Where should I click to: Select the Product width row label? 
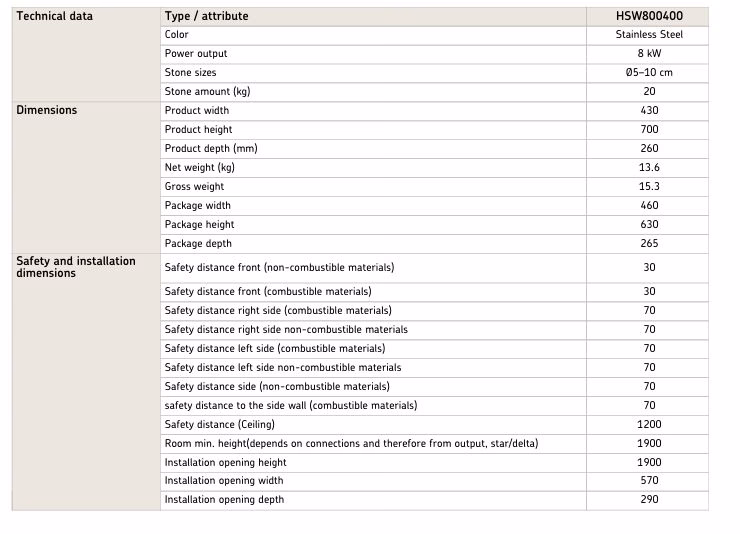pyautogui.click(x=197, y=111)
